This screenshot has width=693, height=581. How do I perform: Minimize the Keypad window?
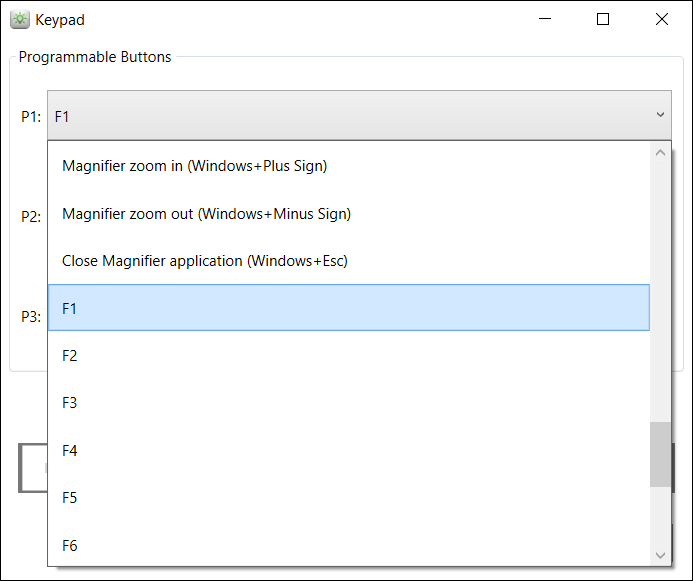pyautogui.click(x=545, y=19)
